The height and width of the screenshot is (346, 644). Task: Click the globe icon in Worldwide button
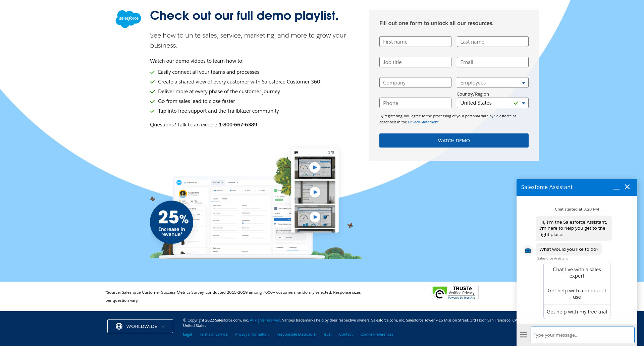[119, 326]
